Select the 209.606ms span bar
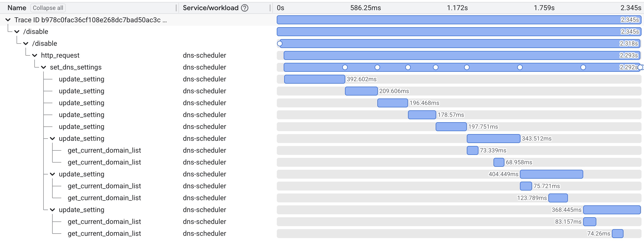 [361, 91]
